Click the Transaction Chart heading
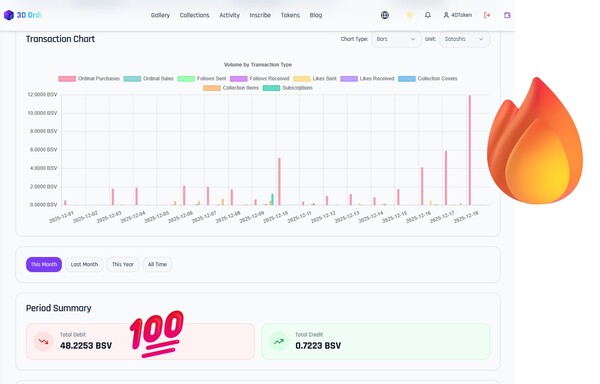The image size is (600, 384). (60, 39)
